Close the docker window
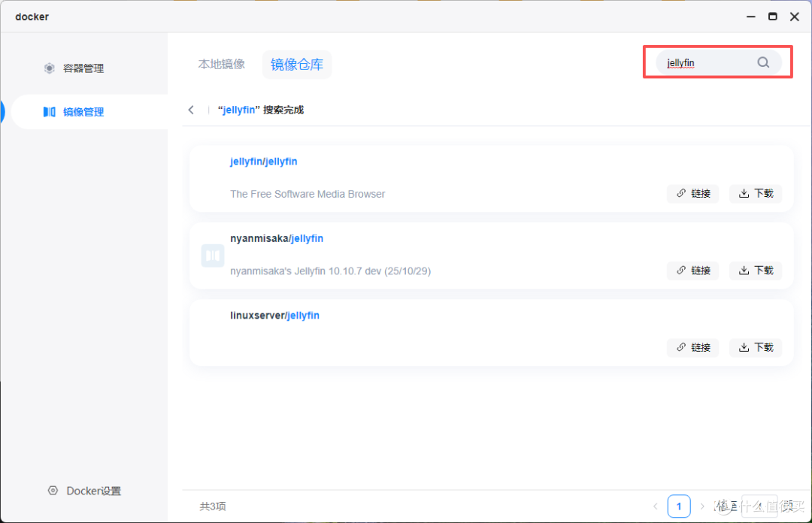This screenshot has height=523, width=812. point(795,17)
